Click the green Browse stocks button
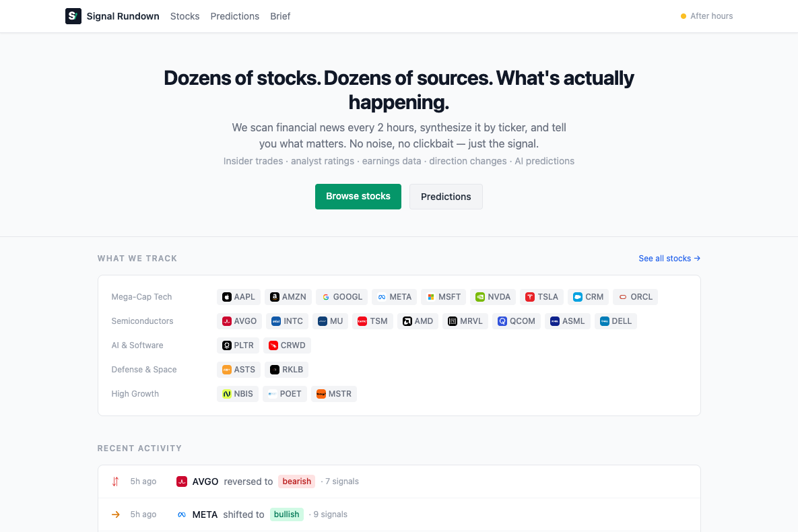The height and width of the screenshot is (532, 798). click(x=358, y=197)
